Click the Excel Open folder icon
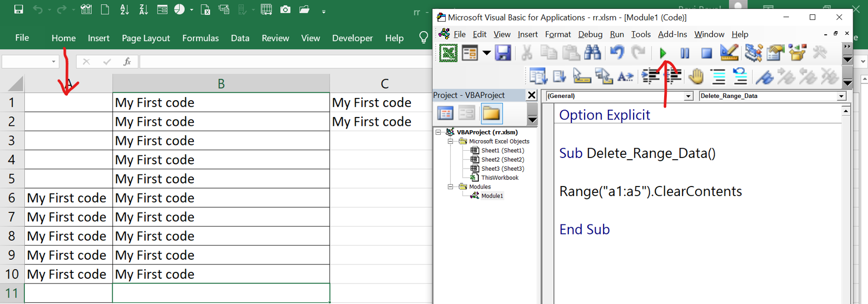 pos(304,9)
